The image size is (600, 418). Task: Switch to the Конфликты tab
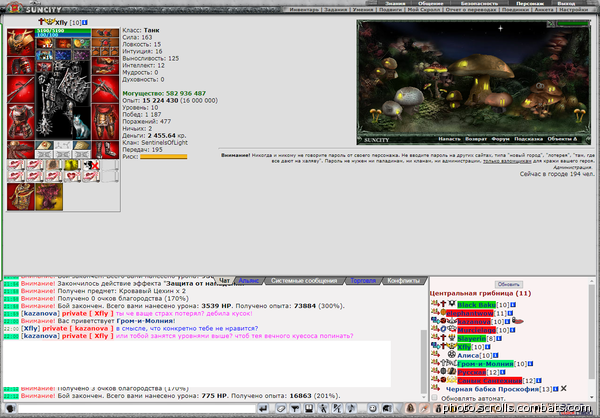[403, 281]
